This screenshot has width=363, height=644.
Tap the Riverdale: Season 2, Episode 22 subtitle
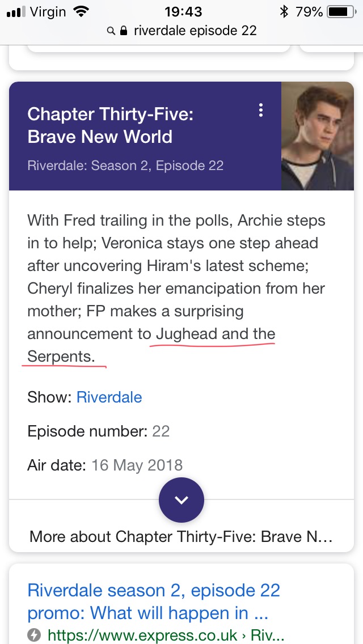[x=125, y=166]
